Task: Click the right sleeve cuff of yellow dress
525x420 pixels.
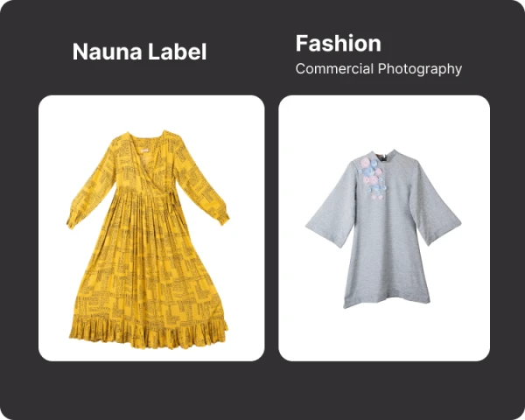Action: click(222, 218)
